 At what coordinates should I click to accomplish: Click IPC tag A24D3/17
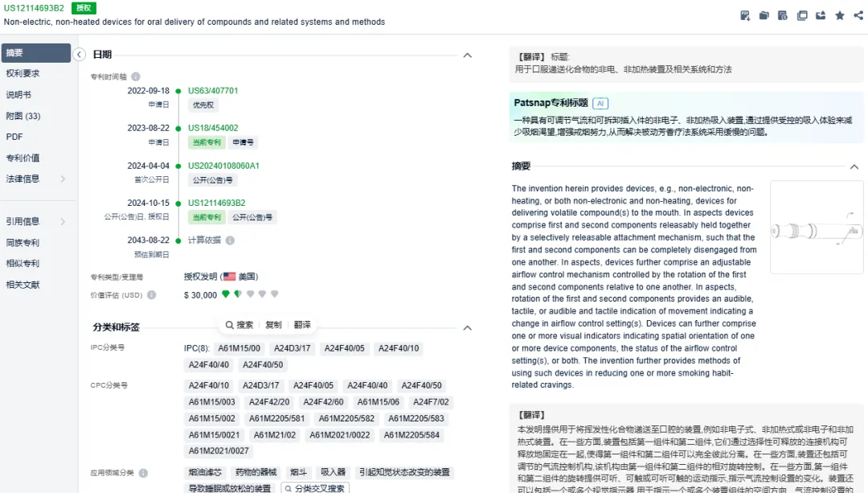pyautogui.click(x=293, y=348)
